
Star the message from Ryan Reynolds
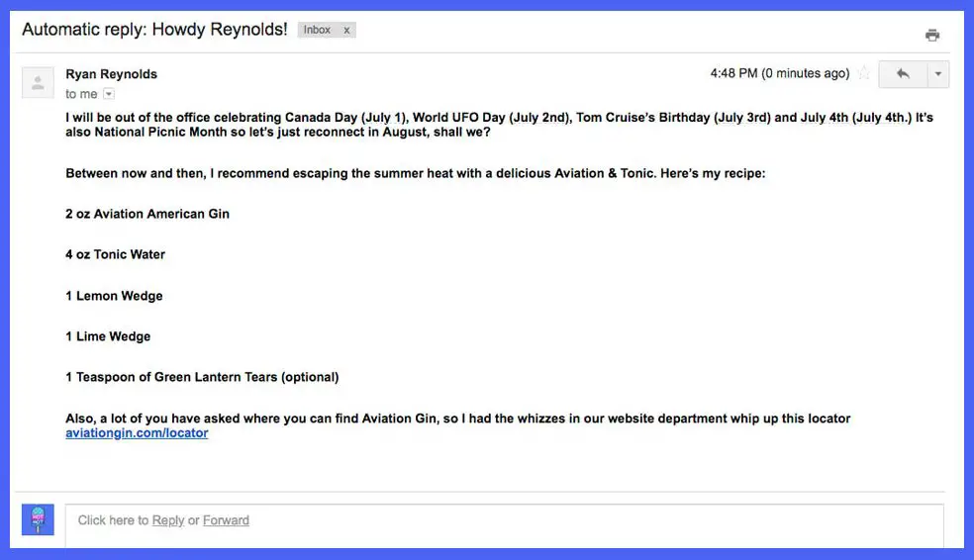point(863,73)
